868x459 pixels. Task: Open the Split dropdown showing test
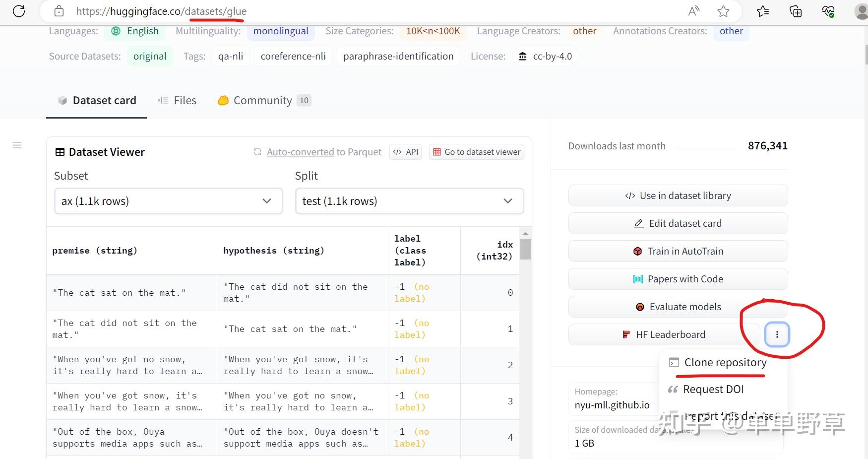coord(409,201)
